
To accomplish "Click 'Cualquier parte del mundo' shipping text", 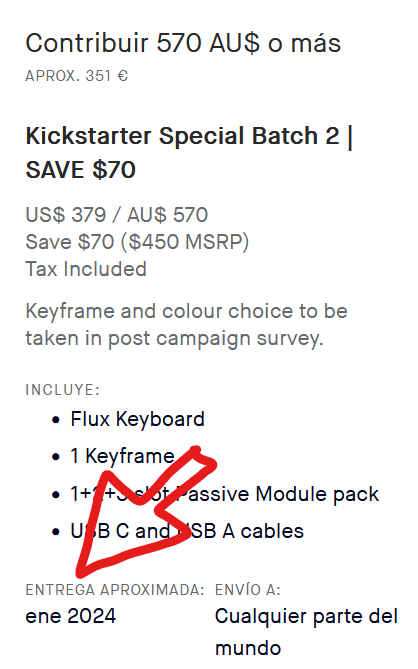I will tap(306, 632).
